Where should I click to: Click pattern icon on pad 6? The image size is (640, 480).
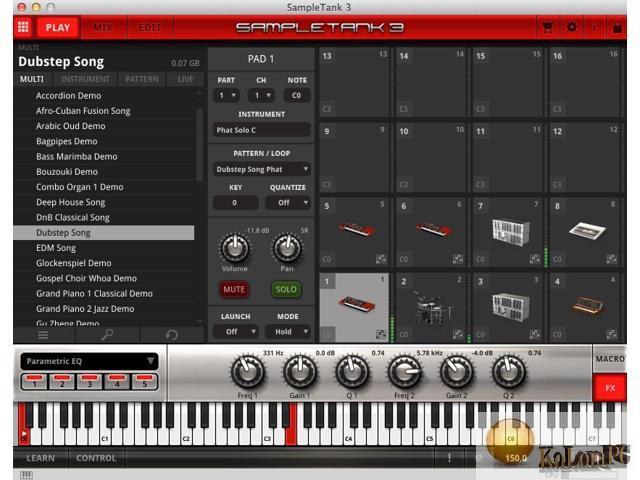point(458,259)
